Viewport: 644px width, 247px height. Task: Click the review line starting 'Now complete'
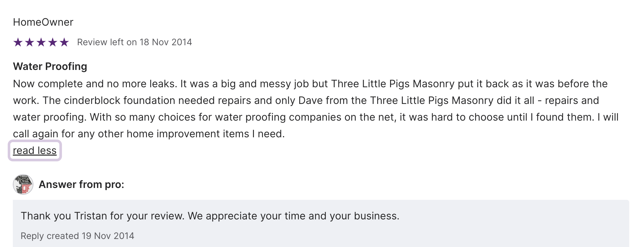coord(310,84)
